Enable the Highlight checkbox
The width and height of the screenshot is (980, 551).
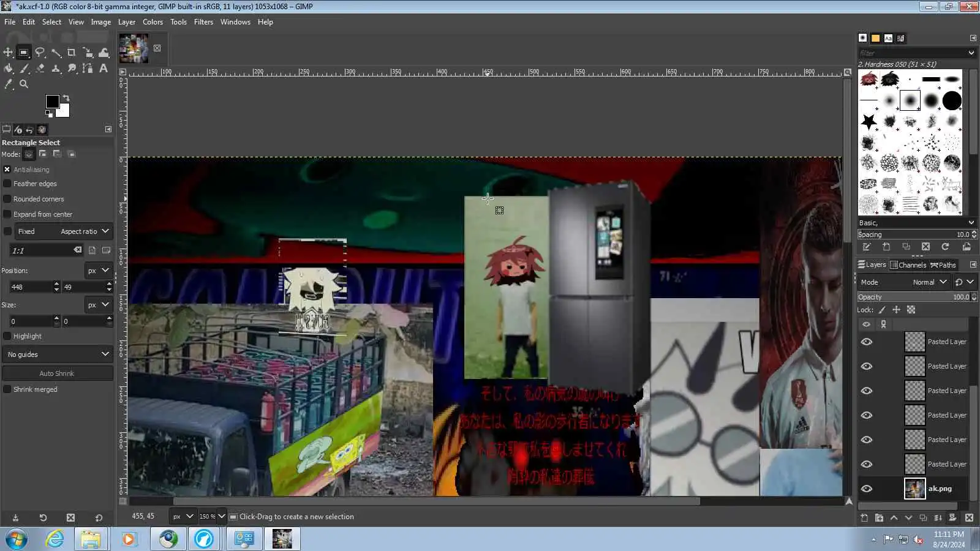click(7, 336)
